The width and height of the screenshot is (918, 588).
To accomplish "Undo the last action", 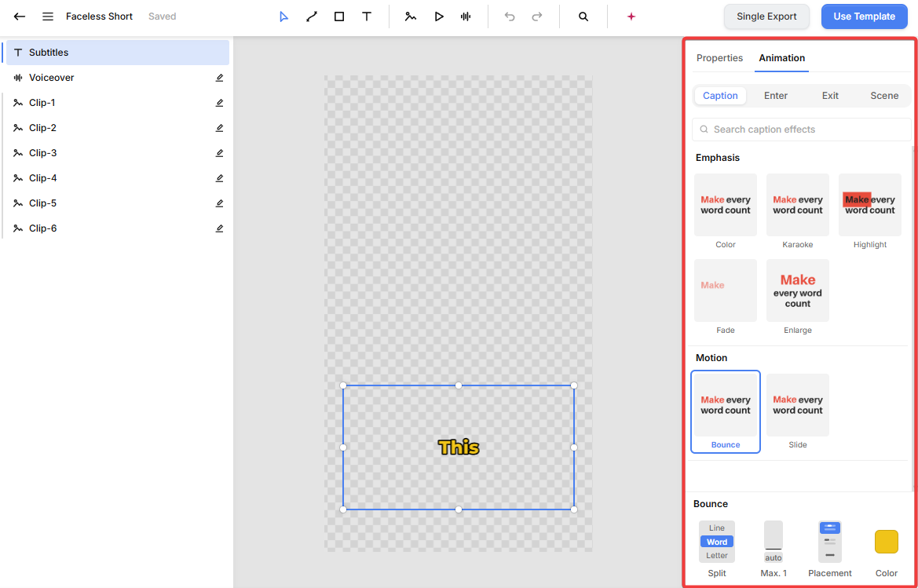I will pyautogui.click(x=510, y=16).
